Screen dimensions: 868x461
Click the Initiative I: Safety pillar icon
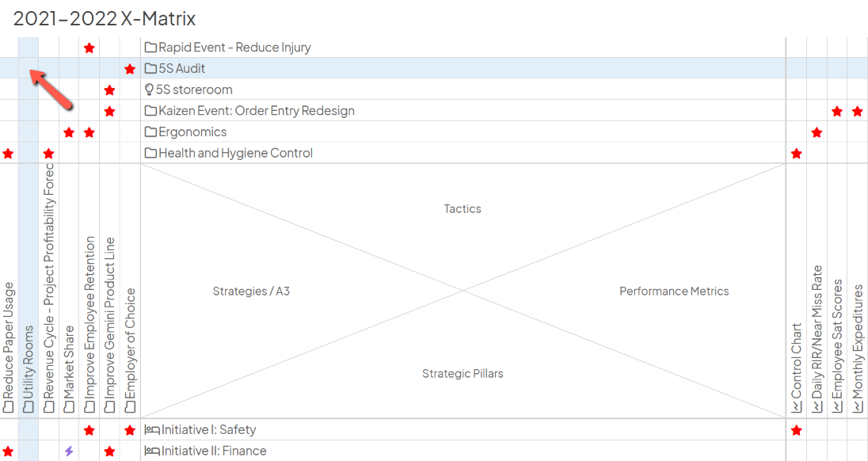152,430
